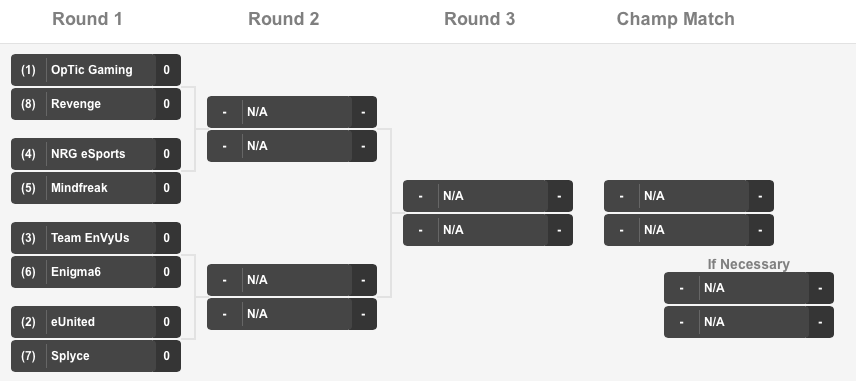Click the Revenge team row
Screen dimensions: 856x381
[x=96, y=104]
